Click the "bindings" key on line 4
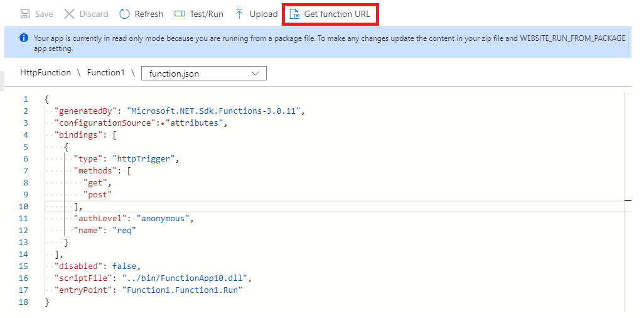The width and height of the screenshot is (644, 318). [78, 135]
